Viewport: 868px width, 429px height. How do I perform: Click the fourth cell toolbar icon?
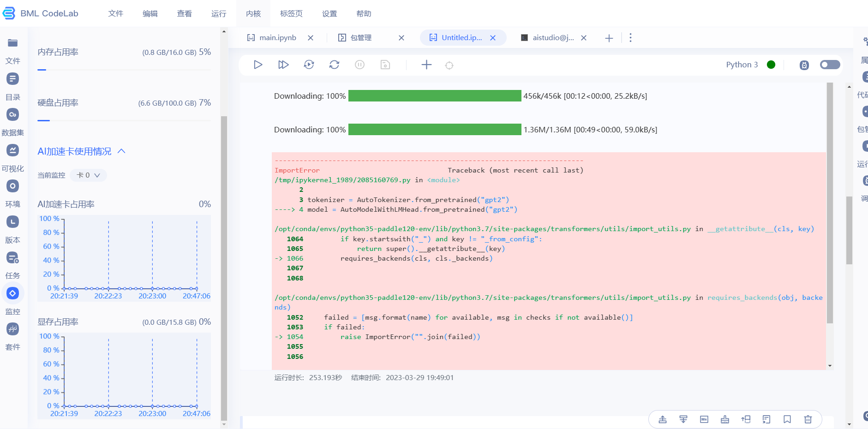pos(724,419)
